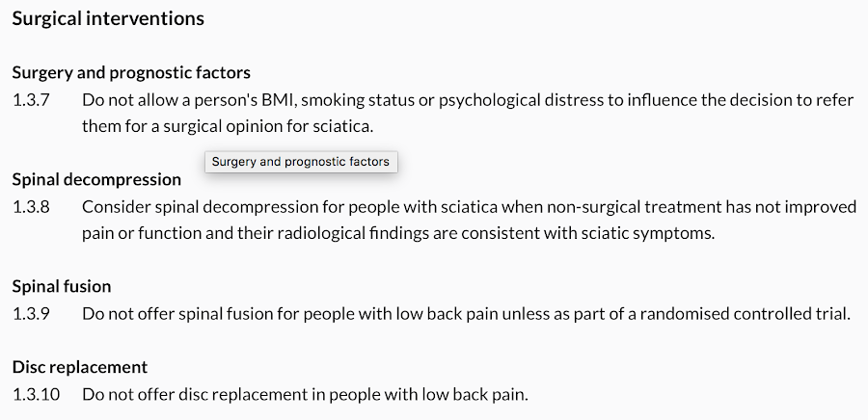Click the Disc replacement subheading
868x420 pixels.
point(80,367)
